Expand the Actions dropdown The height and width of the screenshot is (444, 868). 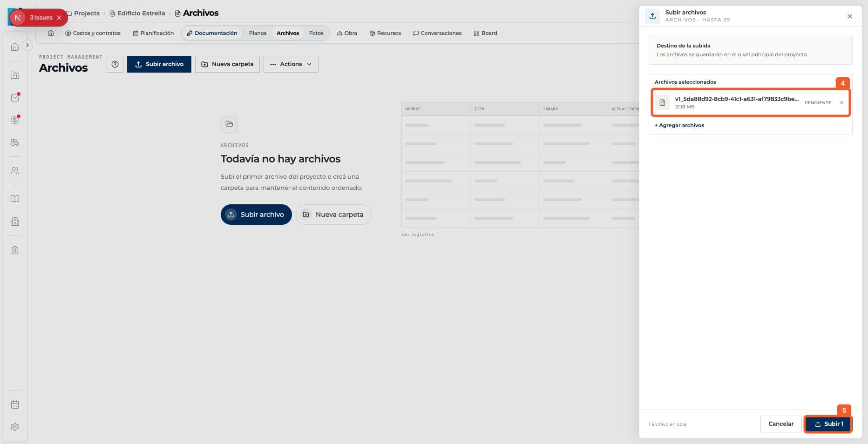(x=291, y=64)
